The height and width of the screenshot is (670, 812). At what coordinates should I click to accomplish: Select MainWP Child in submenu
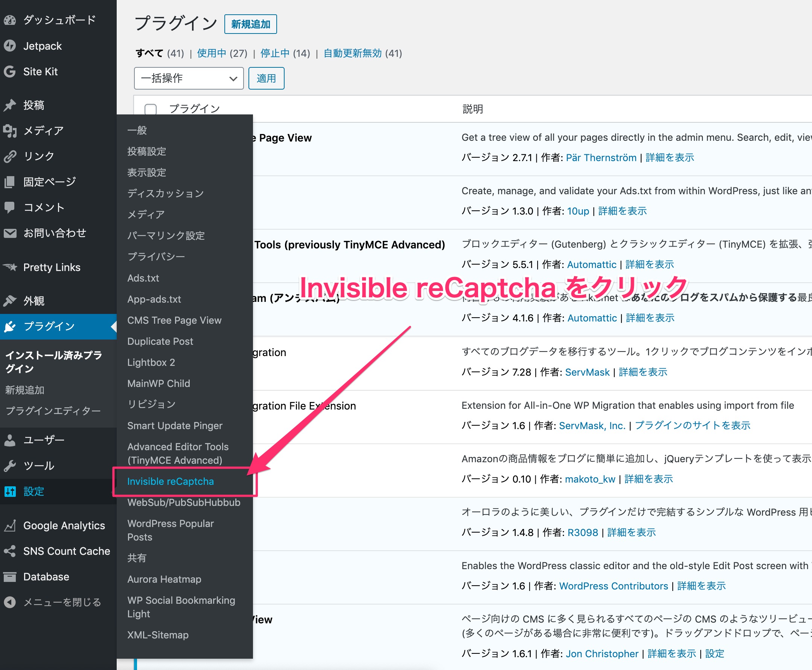158,383
